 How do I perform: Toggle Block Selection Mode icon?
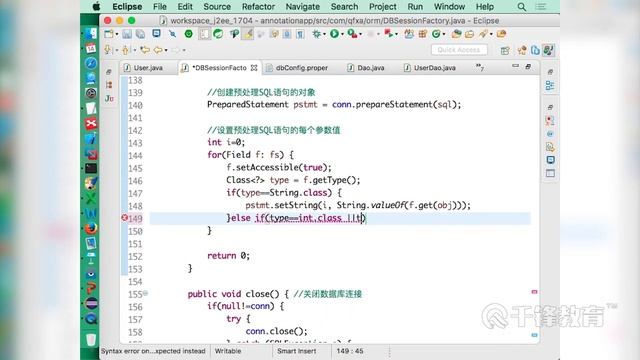(286, 34)
